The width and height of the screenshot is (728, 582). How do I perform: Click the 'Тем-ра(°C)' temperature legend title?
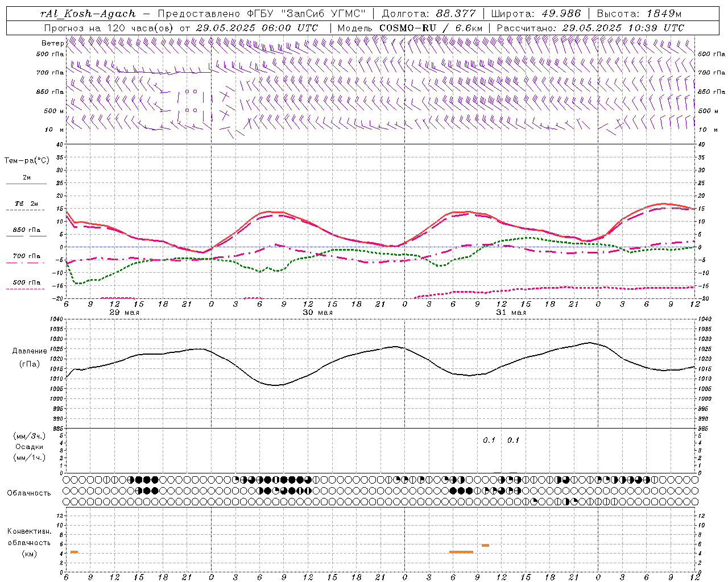27,161
